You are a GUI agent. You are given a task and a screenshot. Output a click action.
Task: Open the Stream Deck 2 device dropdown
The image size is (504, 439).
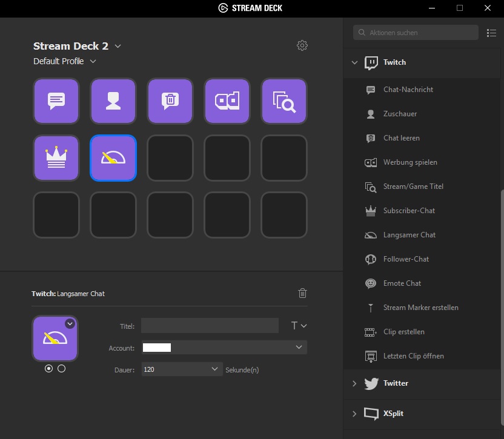pos(118,46)
